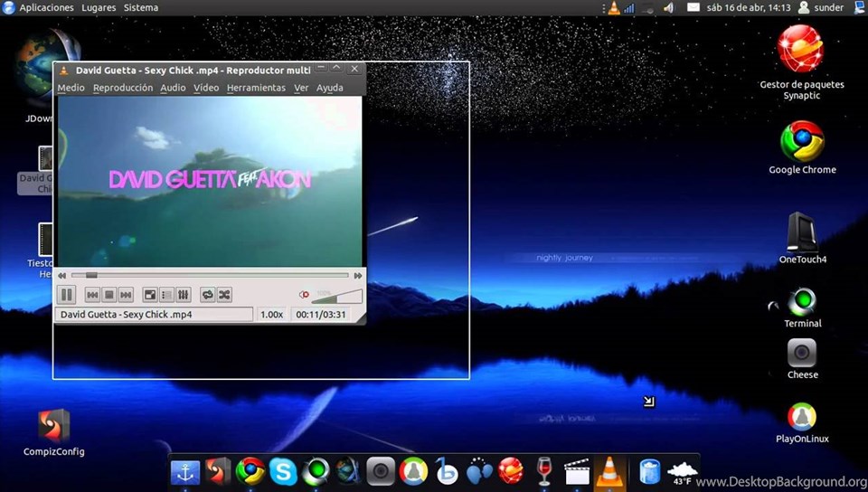The height and width of the screenshot is (492, 868).
Task: Mute audio via the VLC speaker icon
Action: pos(304,295)
